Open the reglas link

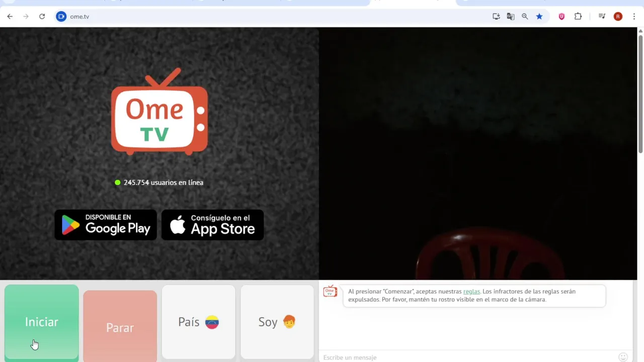coord(471,292)
